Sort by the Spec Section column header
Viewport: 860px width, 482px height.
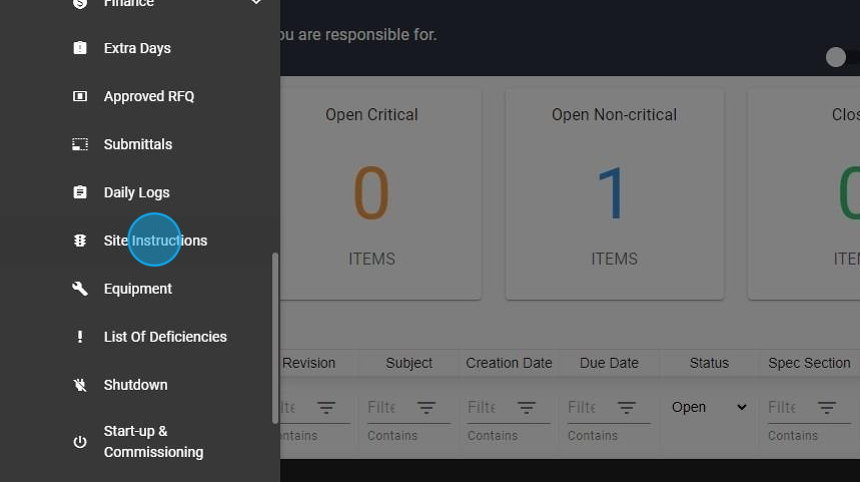pos(809,363)
